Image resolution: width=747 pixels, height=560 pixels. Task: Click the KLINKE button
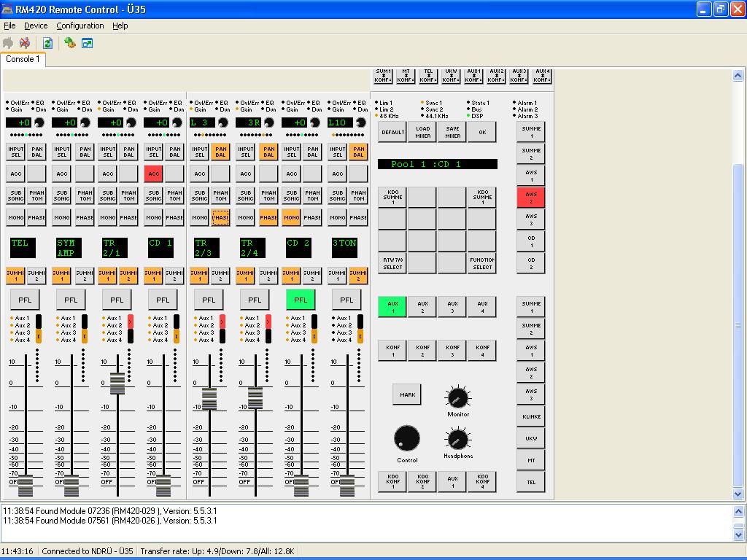[x=531, y=416]
